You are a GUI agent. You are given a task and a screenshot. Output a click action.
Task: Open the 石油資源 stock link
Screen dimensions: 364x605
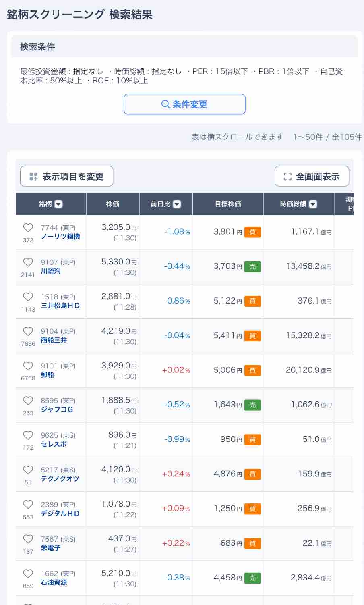click(x=54, y=583)
